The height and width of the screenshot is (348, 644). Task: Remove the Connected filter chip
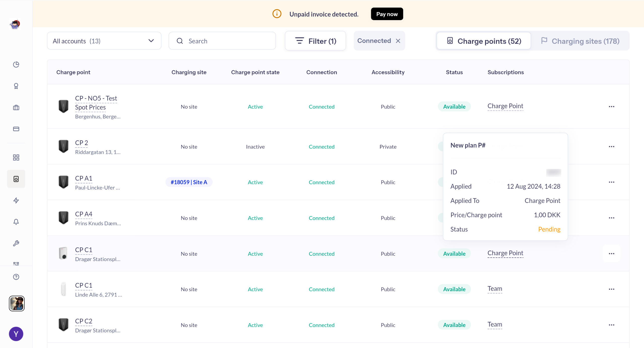pyautogui.click(x=398, y=41)
